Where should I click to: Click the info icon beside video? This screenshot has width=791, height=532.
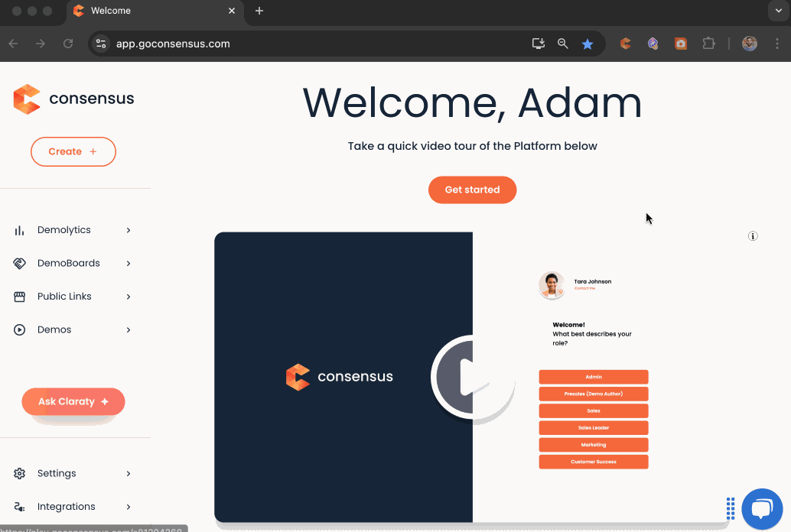[x=753, y=236]
